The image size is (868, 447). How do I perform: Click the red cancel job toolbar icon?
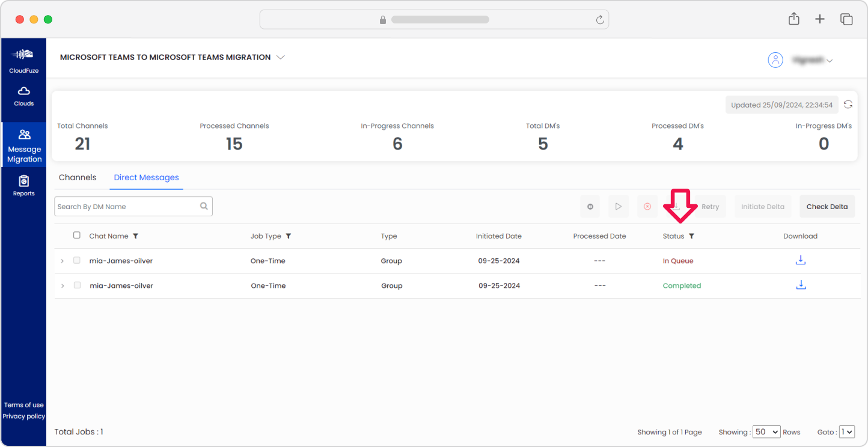[647, 207]
